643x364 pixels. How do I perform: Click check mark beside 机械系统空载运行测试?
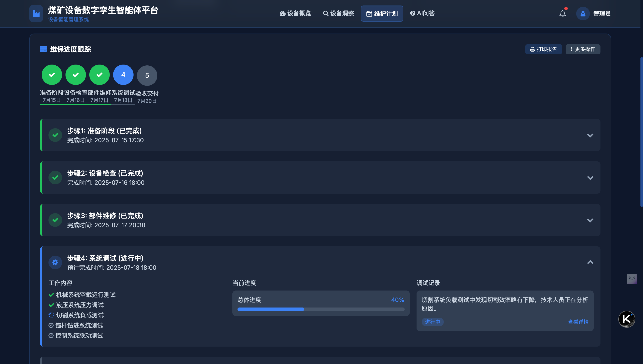[x=51, y=295]
